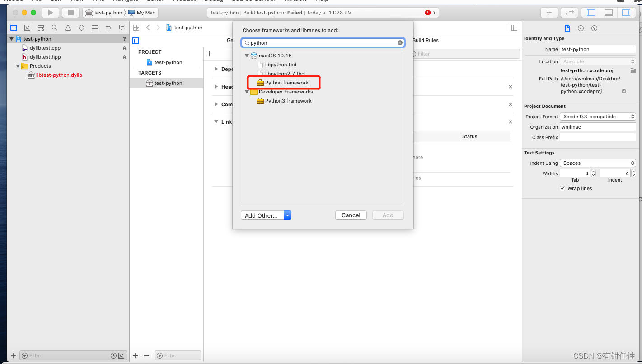Open the Test navigator diamond
This screenshot has width=642, height=364.
(81, 28)
